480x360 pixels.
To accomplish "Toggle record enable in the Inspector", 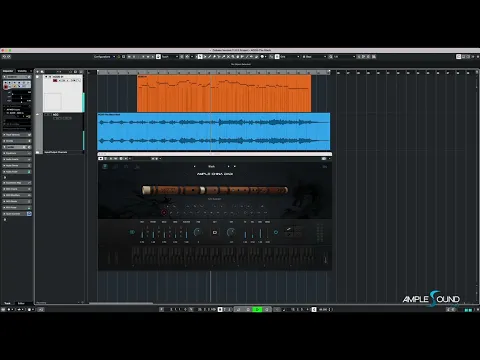I will pyautogui.click(x=6, y=86).
